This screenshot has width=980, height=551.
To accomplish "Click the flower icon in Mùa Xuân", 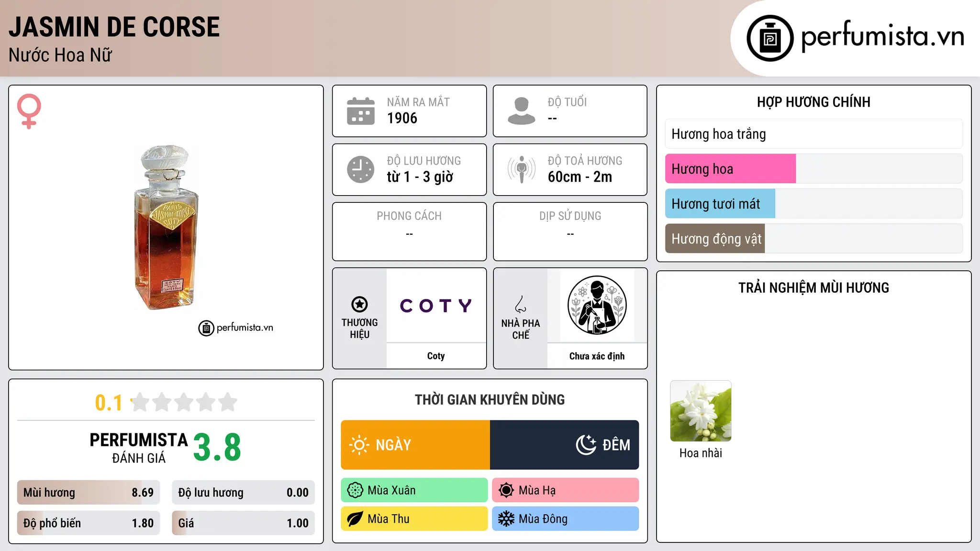I will coord(355,490).
